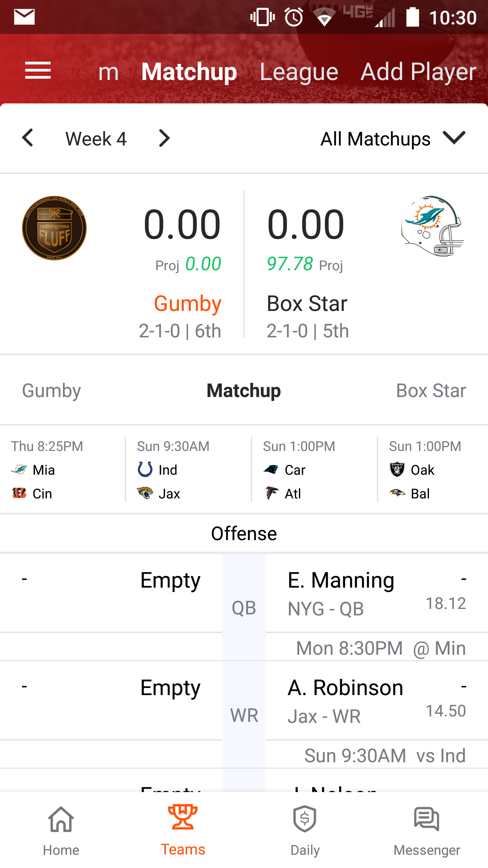Select the Box Star roster sub-tab

click(431, 391)
